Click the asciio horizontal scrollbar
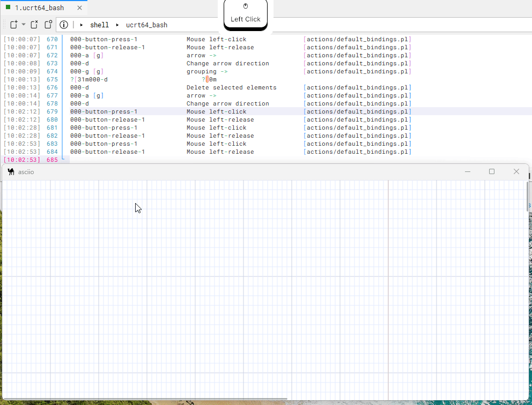Viewport: 532px width, 405px height. pyautogui.click(x=145, y=397)
